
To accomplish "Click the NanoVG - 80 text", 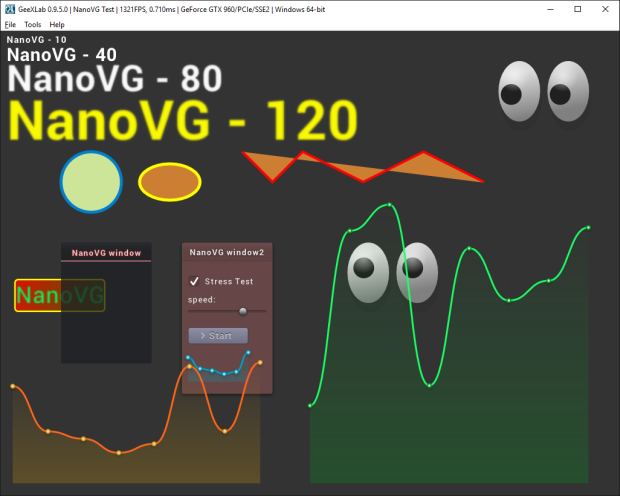I will [x=115, y=78].
